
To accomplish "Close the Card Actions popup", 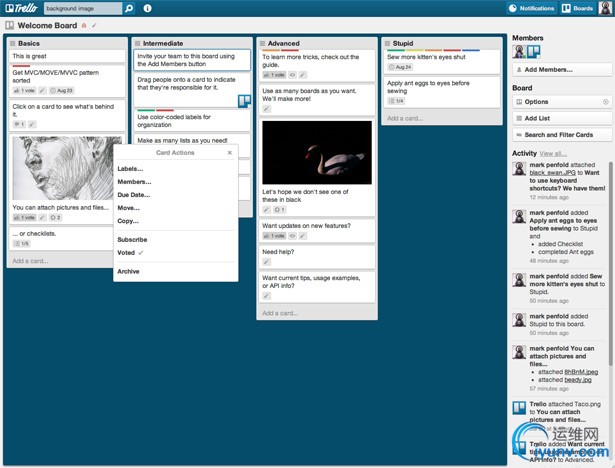I will pos(230,153).
